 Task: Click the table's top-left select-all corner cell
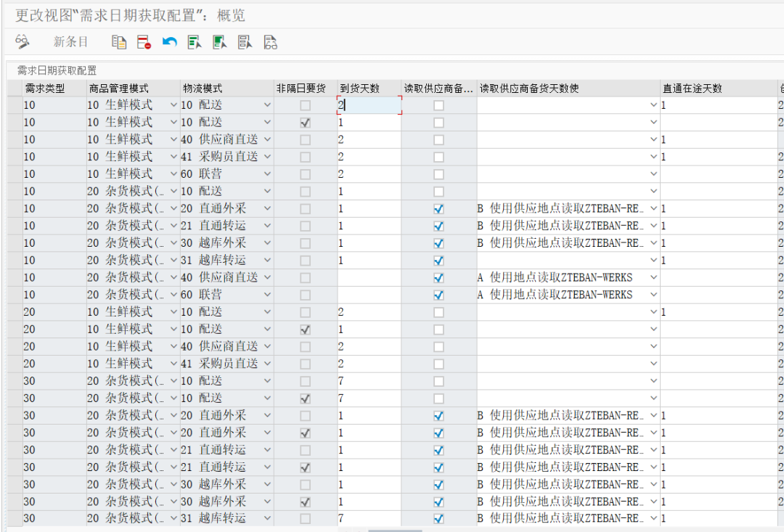click(x=15, y=89)
